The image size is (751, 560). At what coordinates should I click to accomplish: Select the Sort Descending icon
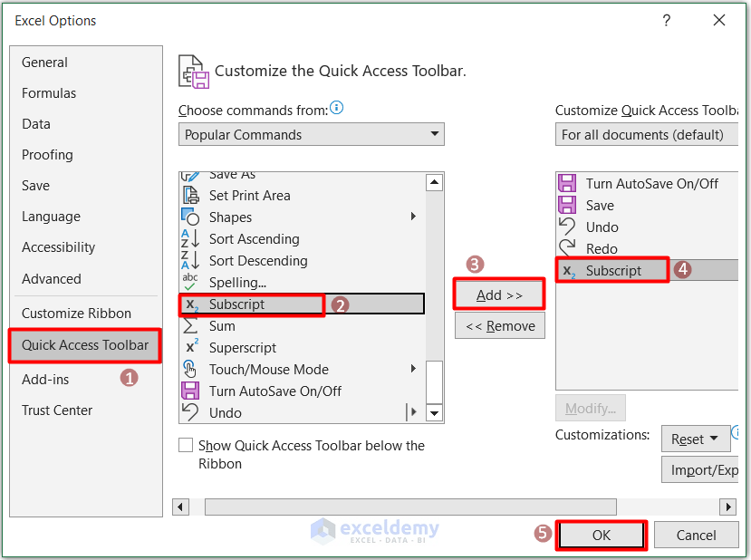click(x=191, y=260)
